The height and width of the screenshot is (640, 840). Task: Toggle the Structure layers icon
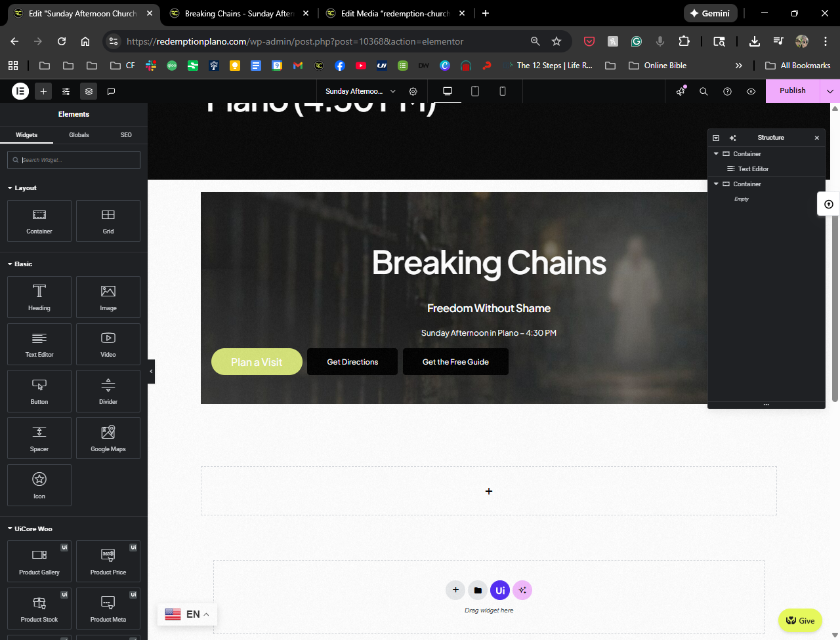coord(89,91)
